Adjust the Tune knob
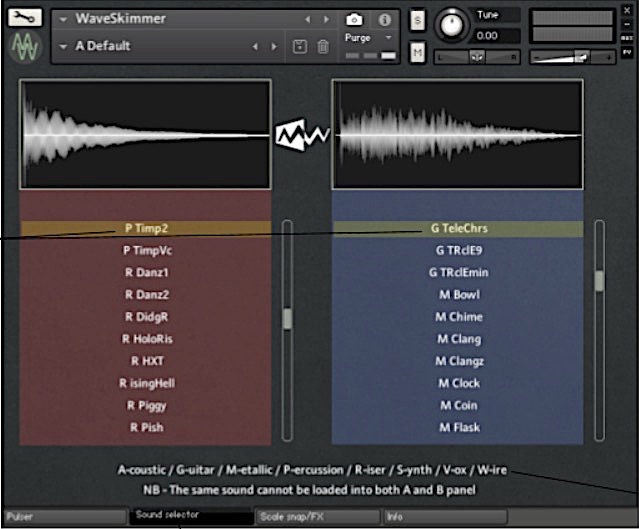Image resolution: width=639 pixels, height=529 pixels. (x=452, y=24)
